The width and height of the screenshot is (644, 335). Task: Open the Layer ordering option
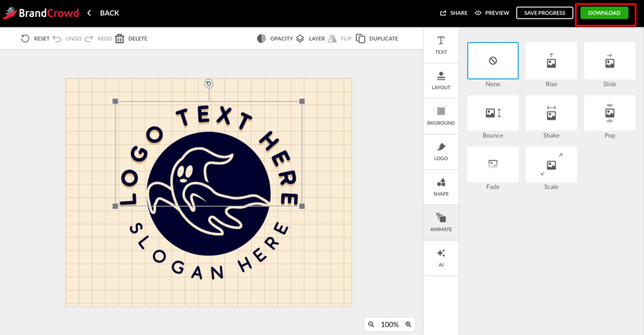coord(300,38)
